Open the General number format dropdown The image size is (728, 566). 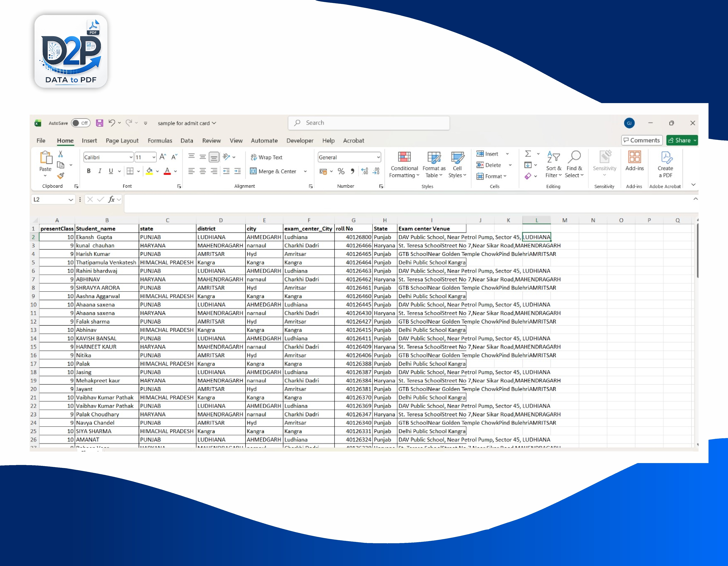pyautogui.click(x=378, y=157)
